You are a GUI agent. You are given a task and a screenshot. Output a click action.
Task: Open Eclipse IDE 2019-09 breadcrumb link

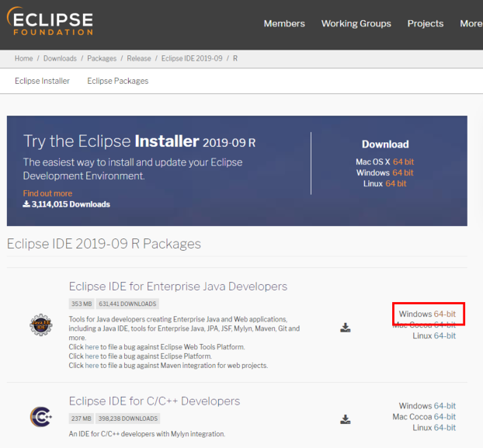pos(192,58)
